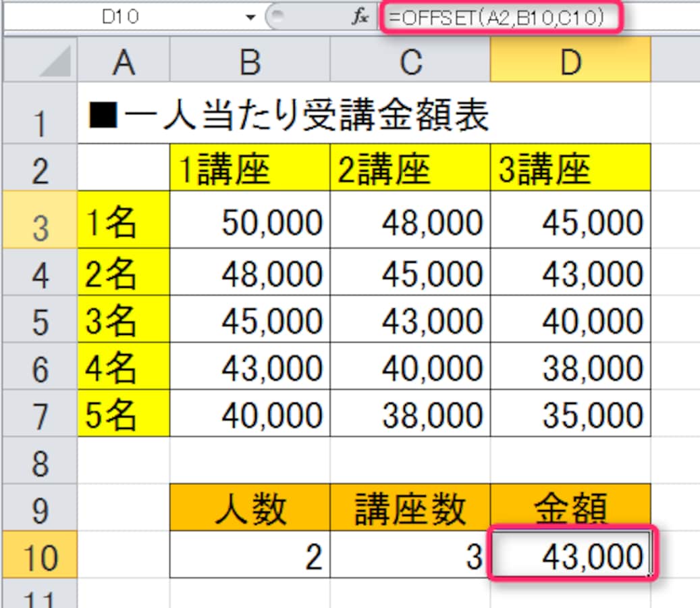The width and height of the screenshot is (700, 608).
Task: Click cell B6 with 43,000
Action: [250, 366]
